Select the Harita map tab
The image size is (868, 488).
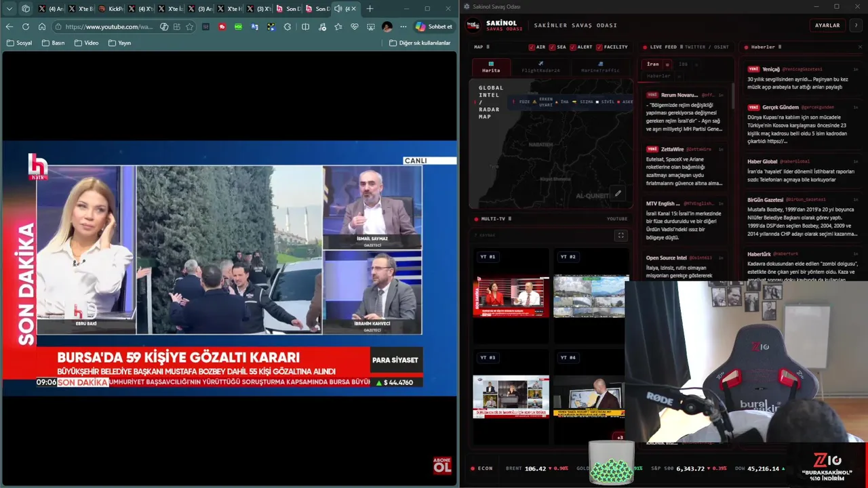tap(491, 67)
